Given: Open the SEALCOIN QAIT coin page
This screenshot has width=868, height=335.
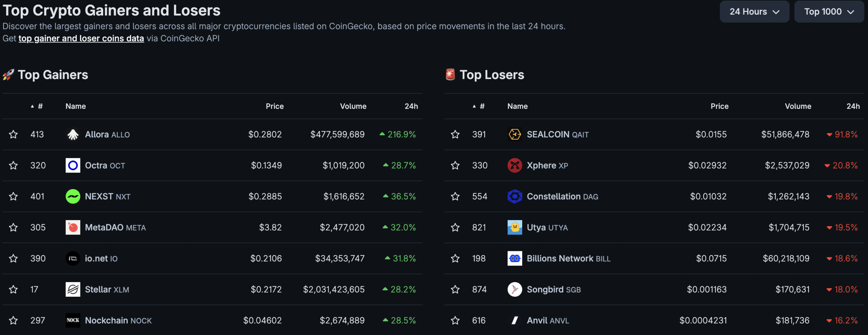Looking at the screenshot, I should (x=558, y=135).
